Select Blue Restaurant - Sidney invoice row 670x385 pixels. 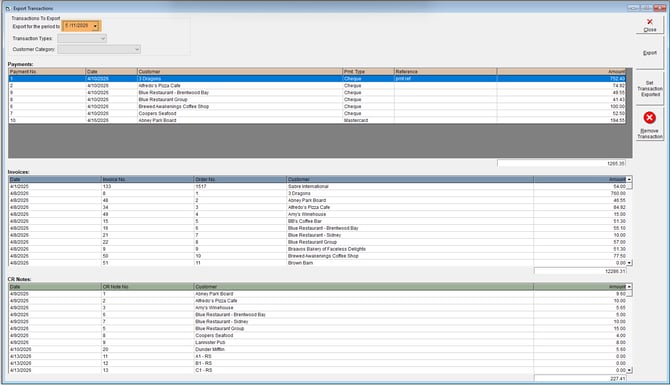(x=317, y=235)
